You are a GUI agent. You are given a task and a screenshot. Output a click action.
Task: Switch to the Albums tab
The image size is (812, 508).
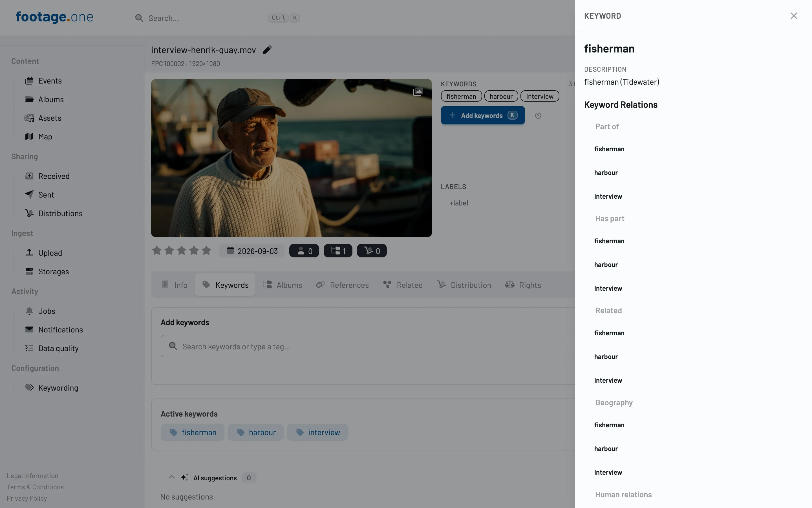tap(282, 285)
